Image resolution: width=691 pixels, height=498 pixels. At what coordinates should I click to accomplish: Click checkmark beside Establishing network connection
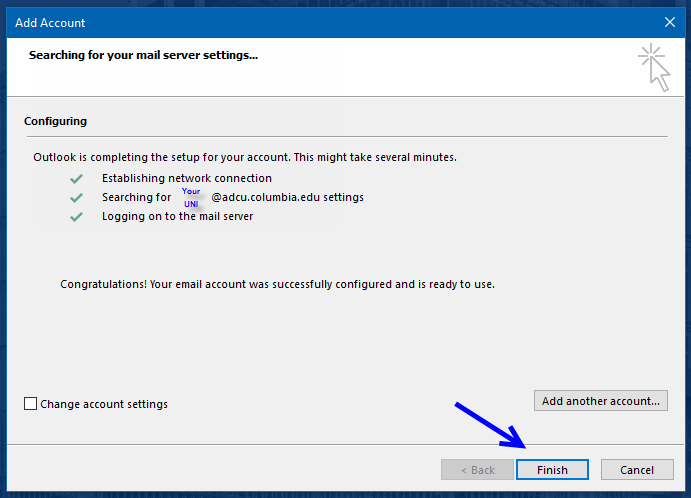pyautogui.click(x=77, y=178)
